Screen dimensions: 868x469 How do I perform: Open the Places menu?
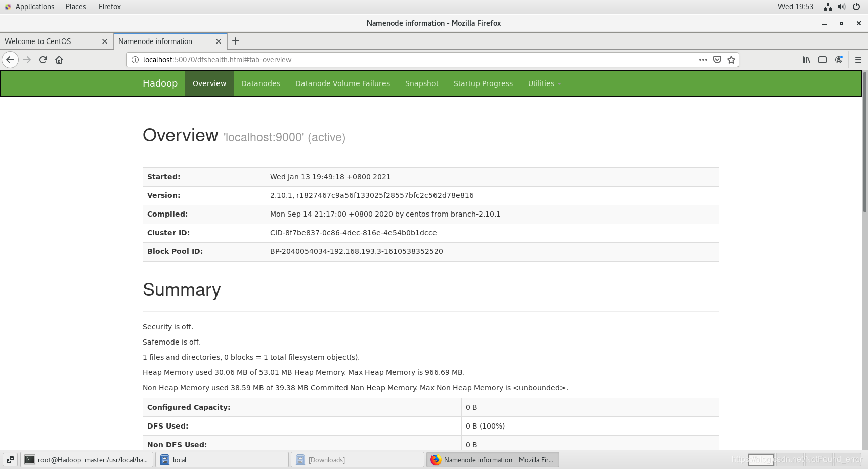pos(76,7)
